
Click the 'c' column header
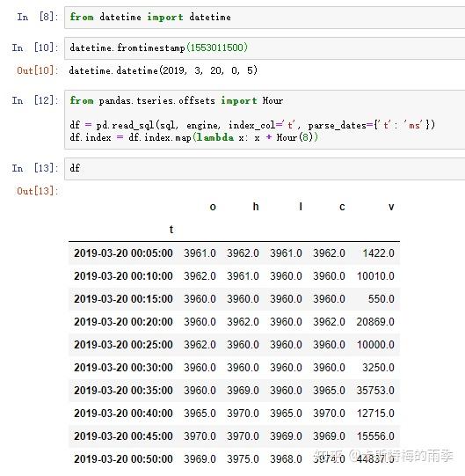[342, 207]
